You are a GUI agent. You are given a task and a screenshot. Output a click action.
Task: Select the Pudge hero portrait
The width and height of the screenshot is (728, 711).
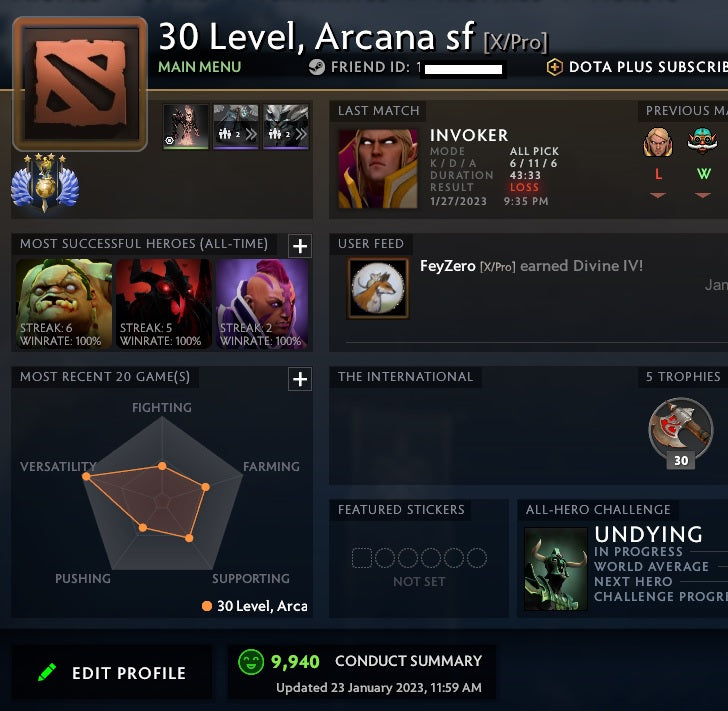[x=64, y=304]
